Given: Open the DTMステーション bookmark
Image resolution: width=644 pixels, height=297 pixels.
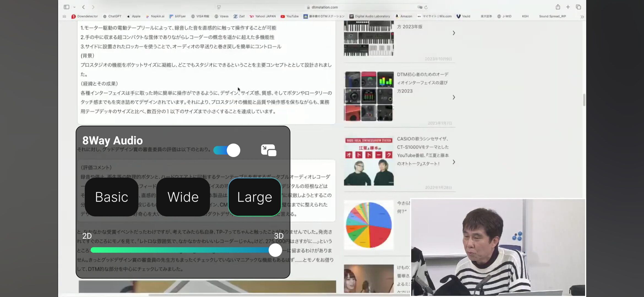Looking at the screenshot, I should click(324, 16).
